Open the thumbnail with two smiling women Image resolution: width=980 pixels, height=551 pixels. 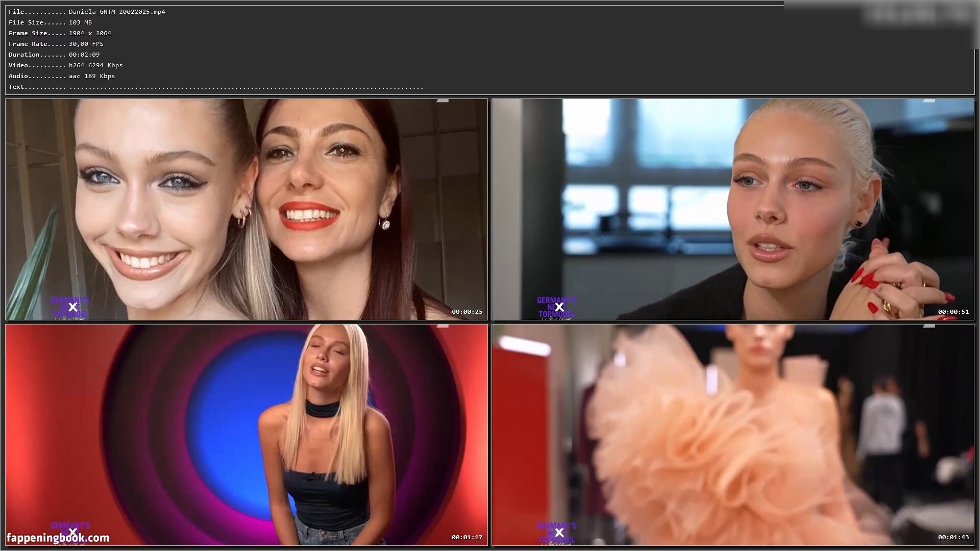pyautogui.click(x=246, y=209)
